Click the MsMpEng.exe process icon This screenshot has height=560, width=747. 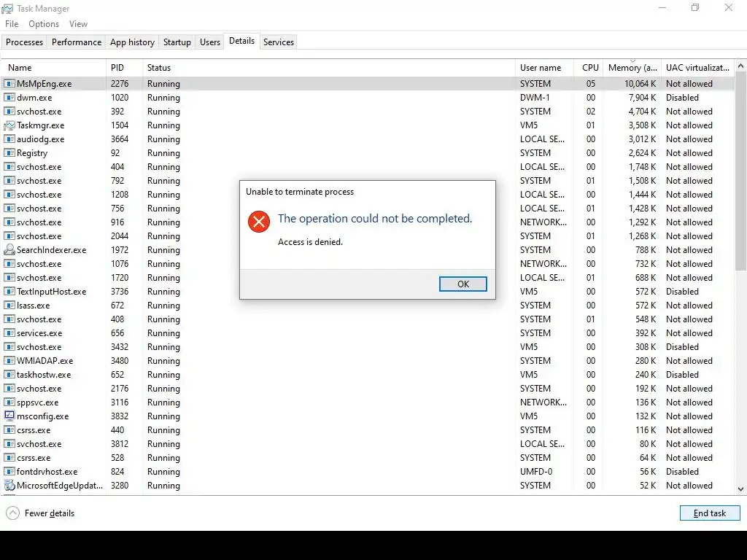(9, 84)
